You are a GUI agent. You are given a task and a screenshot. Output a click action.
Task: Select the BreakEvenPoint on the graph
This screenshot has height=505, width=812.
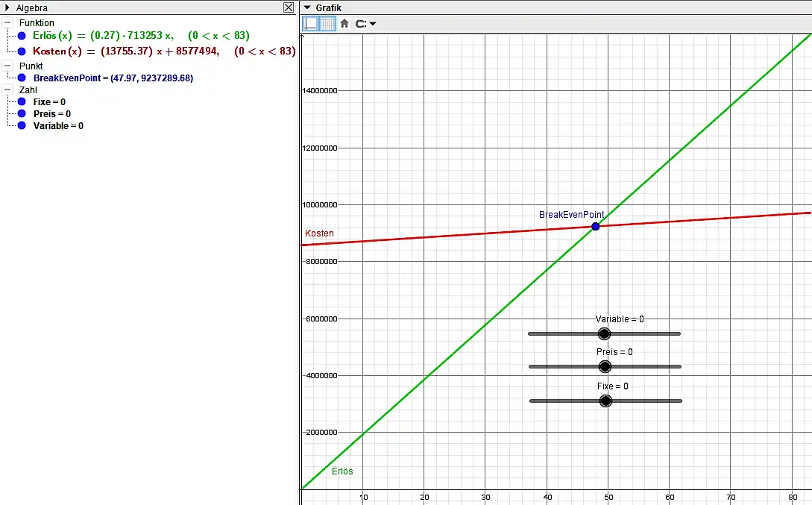coord(595,226)
